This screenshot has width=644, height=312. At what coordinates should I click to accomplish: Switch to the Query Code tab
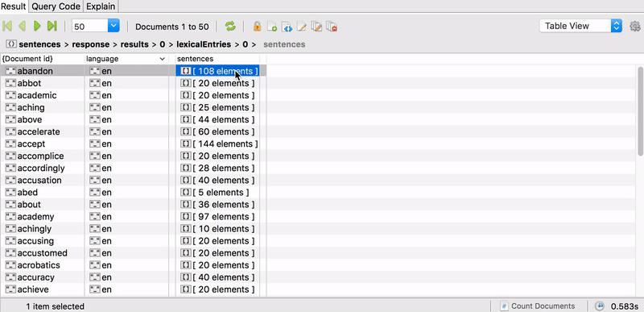pos(56,6)
